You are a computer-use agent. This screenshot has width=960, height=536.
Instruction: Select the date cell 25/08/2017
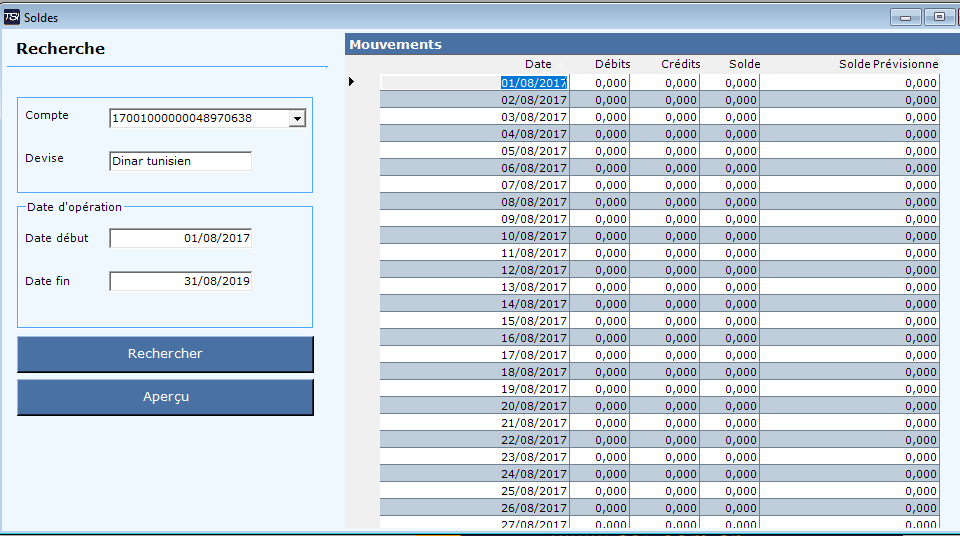point(474,491)
